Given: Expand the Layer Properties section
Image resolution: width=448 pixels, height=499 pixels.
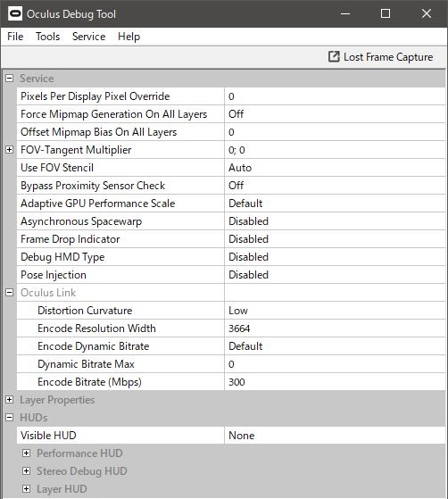Looking at the screenshot, I should coord(10,400).
